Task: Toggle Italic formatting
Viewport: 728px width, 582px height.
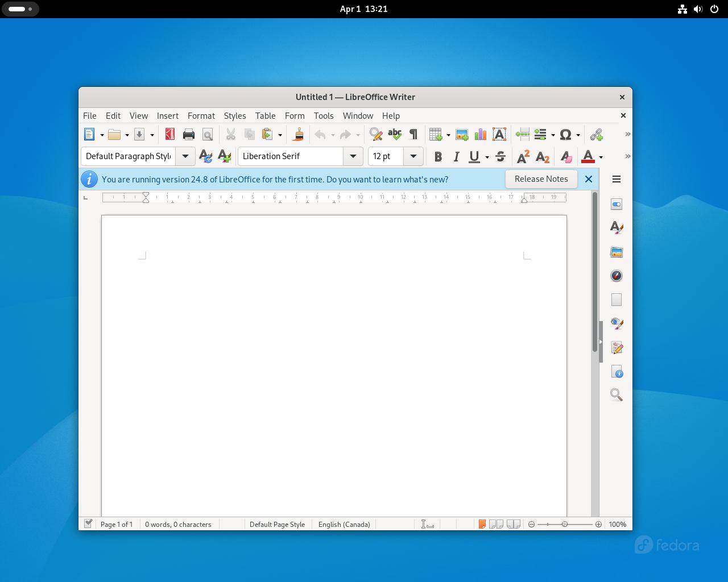Action: coord(456,156)
